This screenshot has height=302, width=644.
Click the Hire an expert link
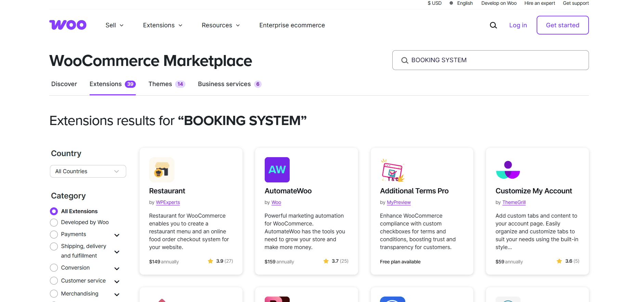coord(540,3)
